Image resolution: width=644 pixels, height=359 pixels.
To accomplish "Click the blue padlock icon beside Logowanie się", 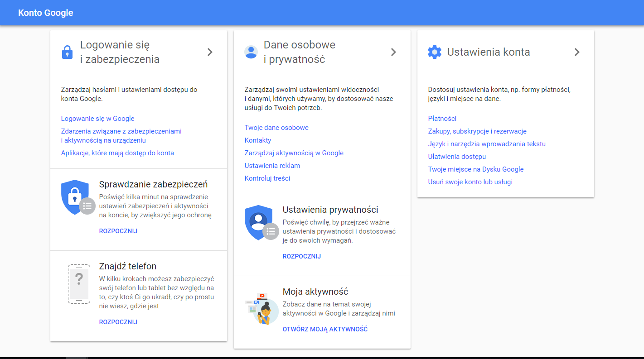I will (x=67, y=52).
